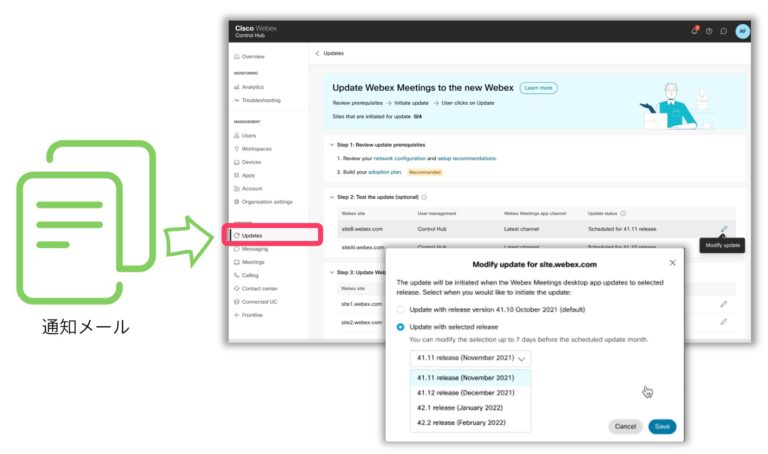Click pencil edit icon for site8.webex.com

[724, 229]
